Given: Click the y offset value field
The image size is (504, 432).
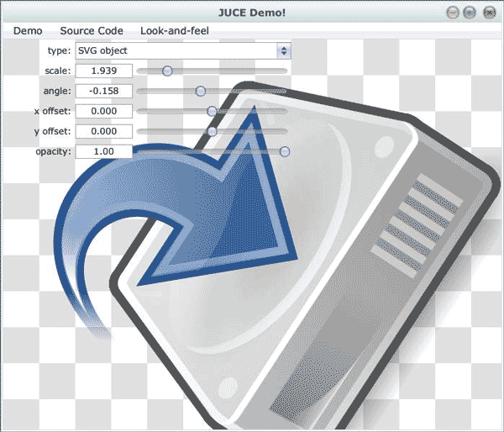Looking at the screenshot, I should 104,131.
